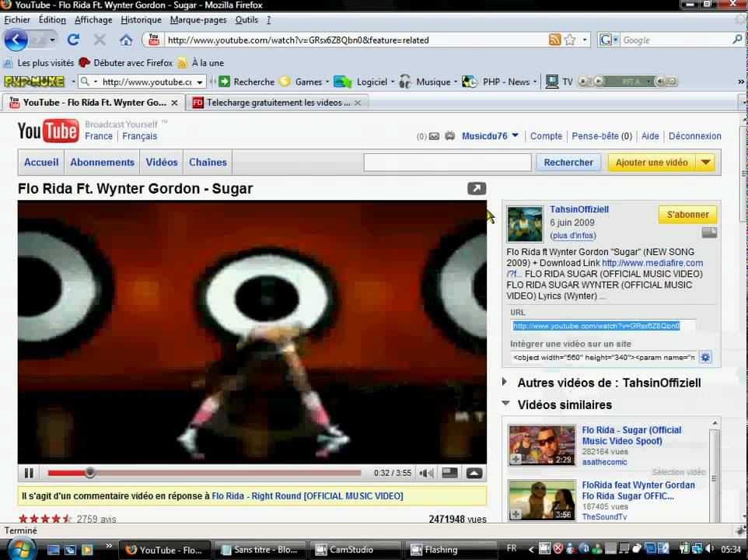
Task: Click the greyed-out stop loading X icon
Action: click(100, 40)
